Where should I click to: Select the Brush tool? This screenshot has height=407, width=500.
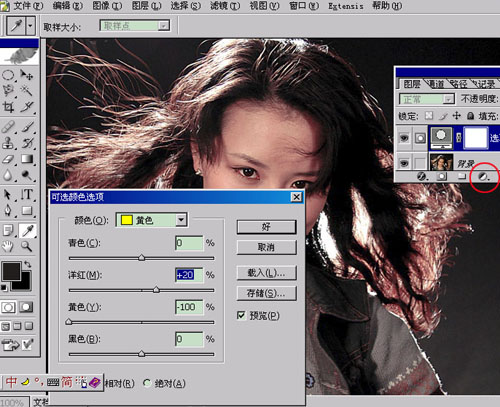pyautogui.click(x=27, y=127)
